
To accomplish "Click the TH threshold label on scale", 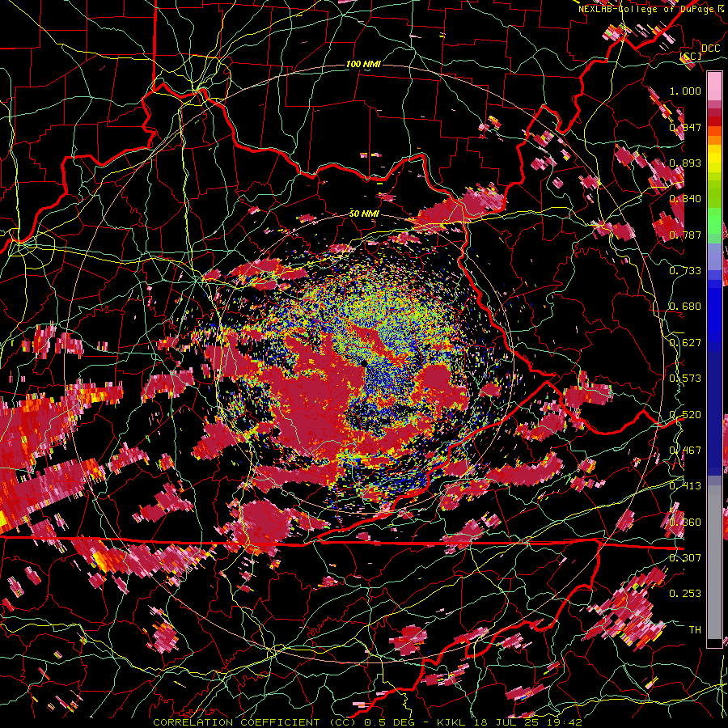I will click(695, 629).
